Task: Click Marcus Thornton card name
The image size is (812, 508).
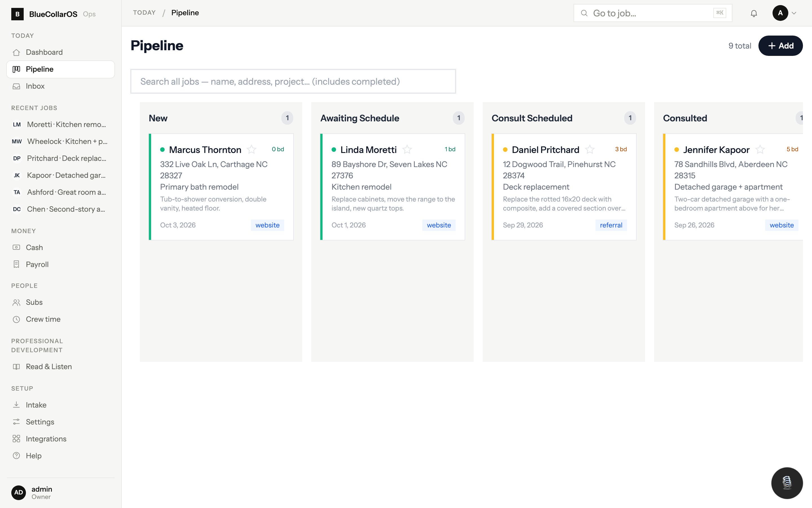Action: pos(205,150)
